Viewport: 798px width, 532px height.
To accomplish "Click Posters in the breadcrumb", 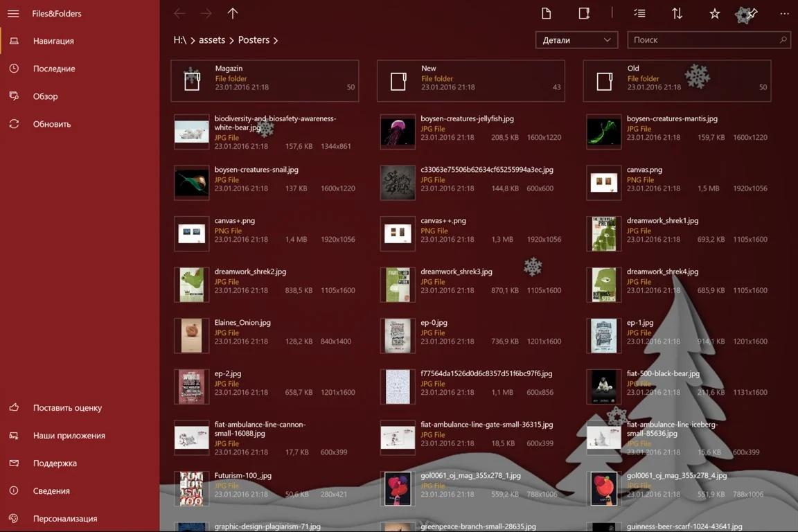I will pyautogui.click(x=254, y=39).
